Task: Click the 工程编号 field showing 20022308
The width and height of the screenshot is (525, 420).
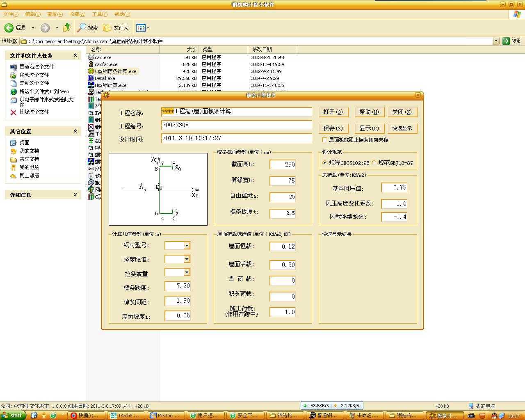Action: coord(237,126)
